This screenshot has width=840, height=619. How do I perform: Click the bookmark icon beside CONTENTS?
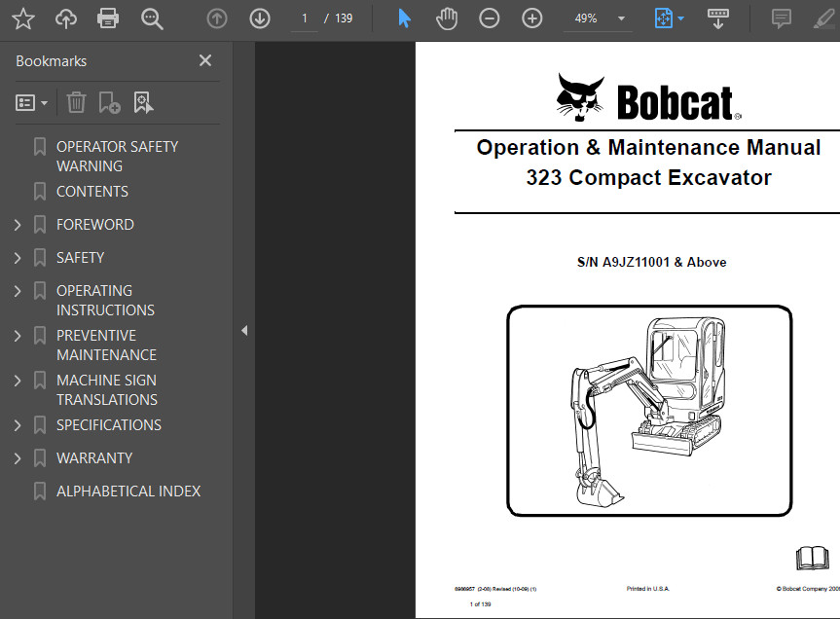(x=40, y=192)
